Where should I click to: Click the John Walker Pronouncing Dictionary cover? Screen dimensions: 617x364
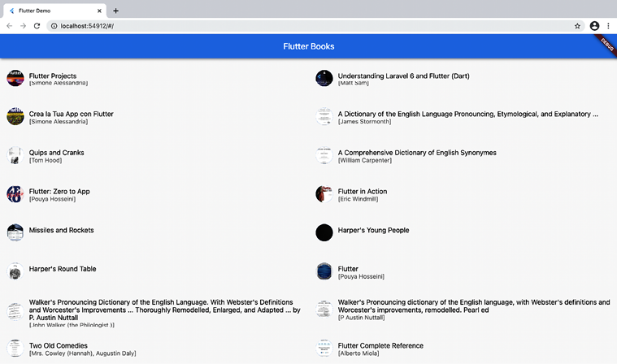click(x=15, y=312)
